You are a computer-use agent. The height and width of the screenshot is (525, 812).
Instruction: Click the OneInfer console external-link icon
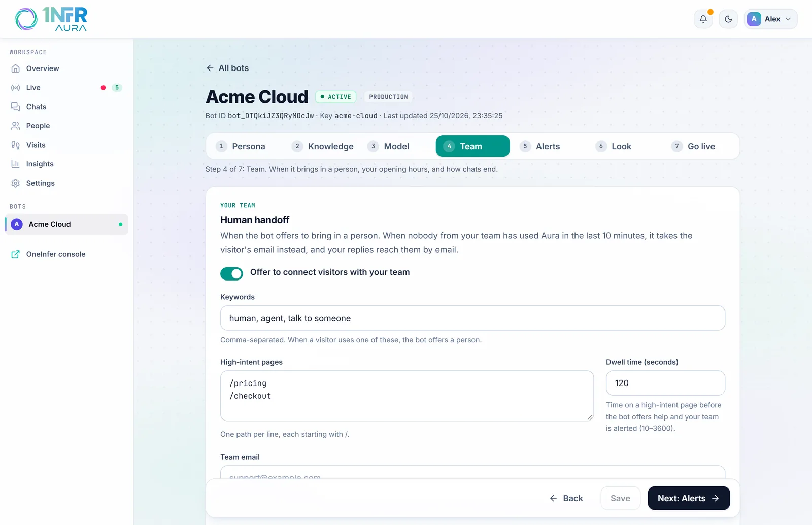click(16, 254)
